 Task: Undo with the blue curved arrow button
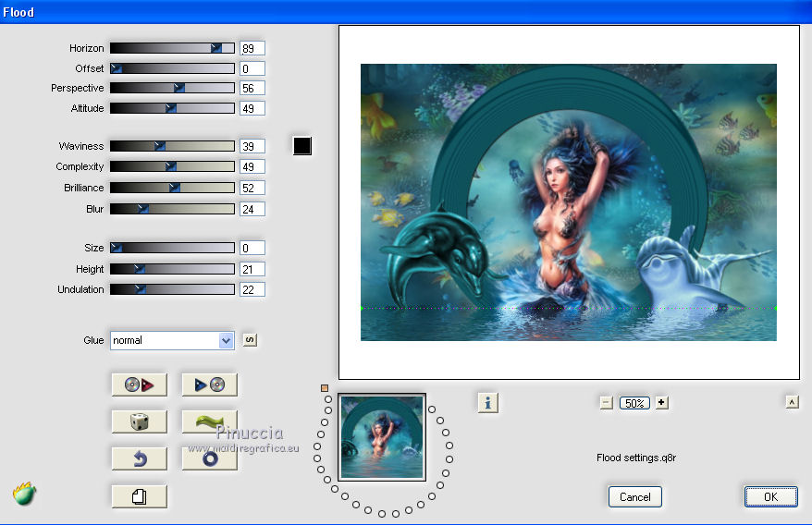pos(140,458)
